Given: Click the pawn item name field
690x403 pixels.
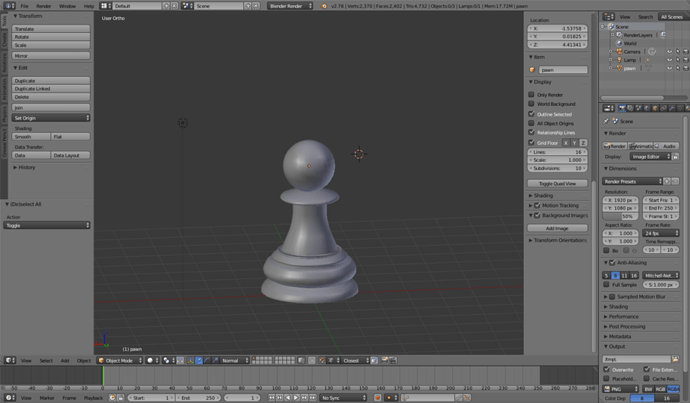Looking at the screenshot, I should [562, 70].
